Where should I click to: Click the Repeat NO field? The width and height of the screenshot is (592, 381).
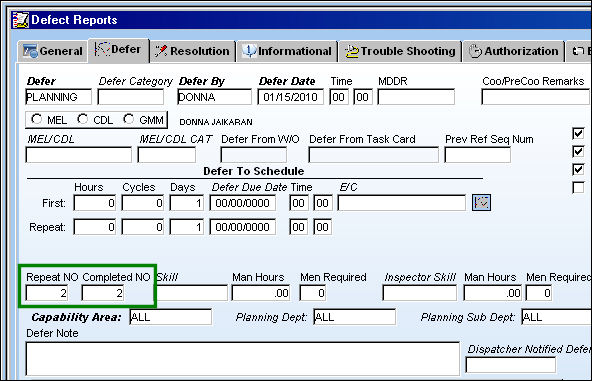tap(47, 293)
